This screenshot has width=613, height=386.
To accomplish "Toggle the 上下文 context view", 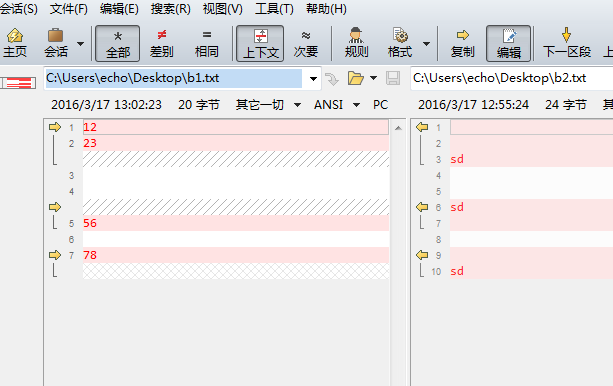I will click(260, 43).
